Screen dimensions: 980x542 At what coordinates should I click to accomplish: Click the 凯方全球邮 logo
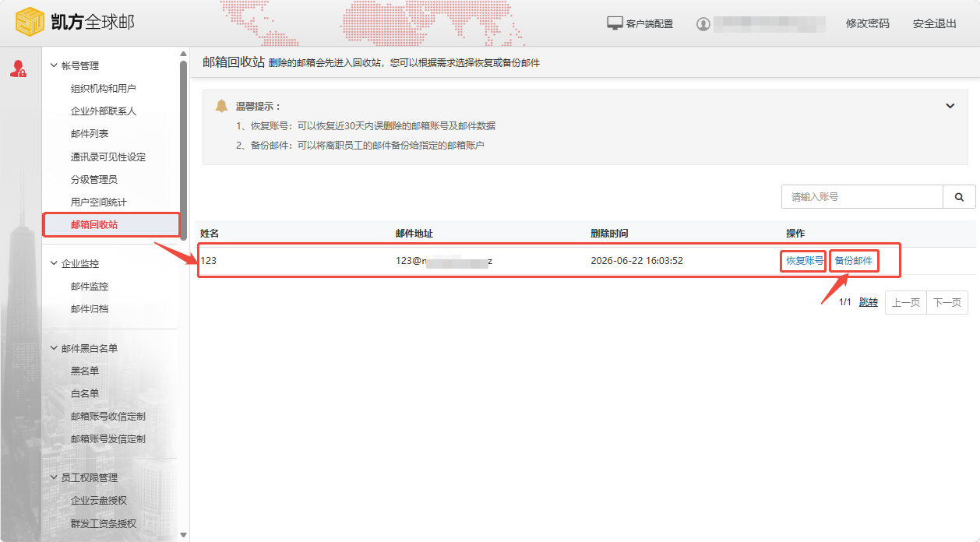(76, 22)
